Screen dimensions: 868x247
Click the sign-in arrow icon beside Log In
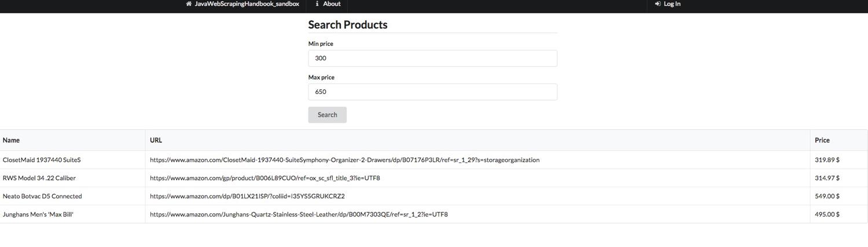coord(657,3)
